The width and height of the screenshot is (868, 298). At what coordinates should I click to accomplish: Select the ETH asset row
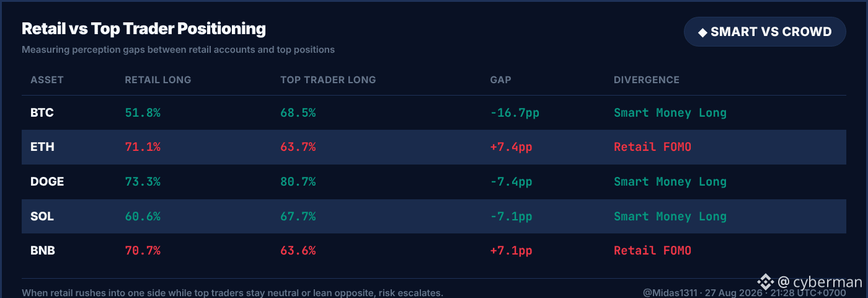coord(434,147)
